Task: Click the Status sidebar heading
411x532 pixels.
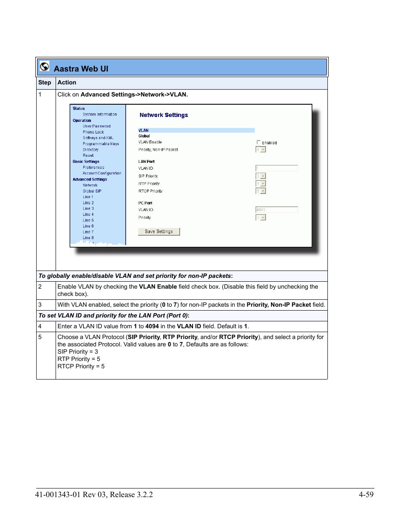Action: [79, 109]
